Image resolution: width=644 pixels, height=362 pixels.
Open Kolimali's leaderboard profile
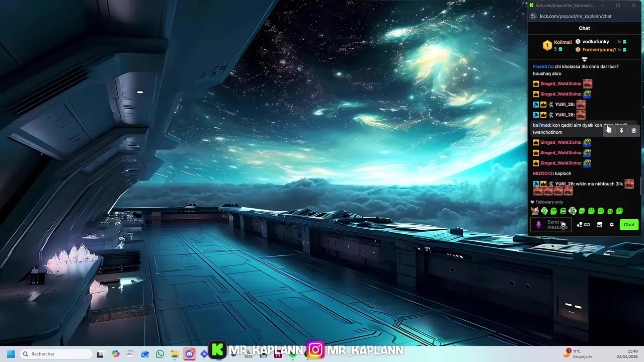coord(562,42)
